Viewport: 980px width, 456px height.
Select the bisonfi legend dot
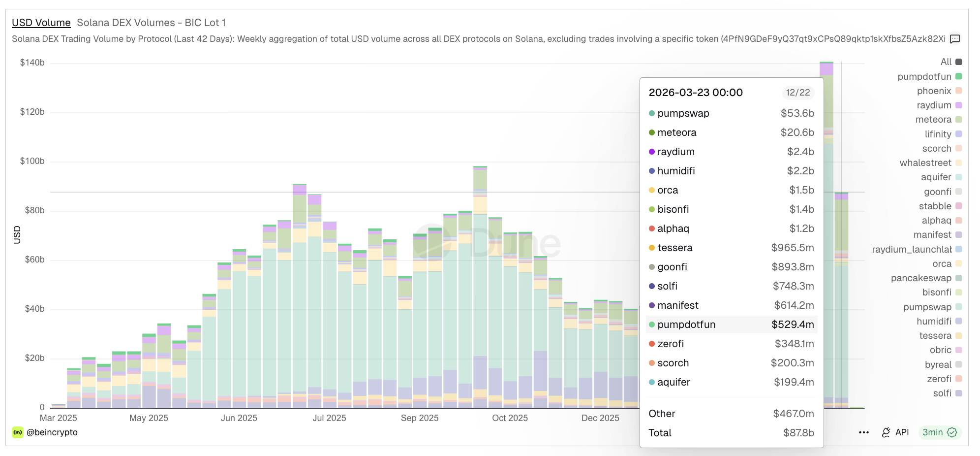click(958, 292)
